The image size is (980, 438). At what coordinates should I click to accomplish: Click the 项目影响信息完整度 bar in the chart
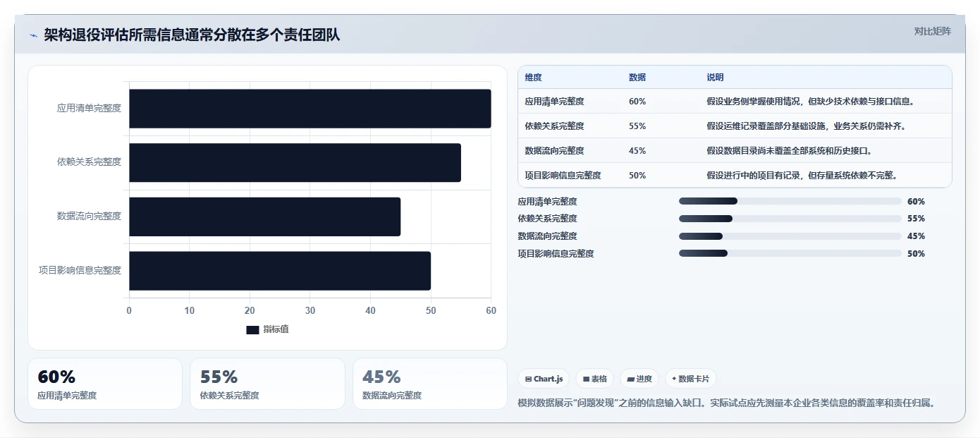pyautogui.click(x=280, y=271)
